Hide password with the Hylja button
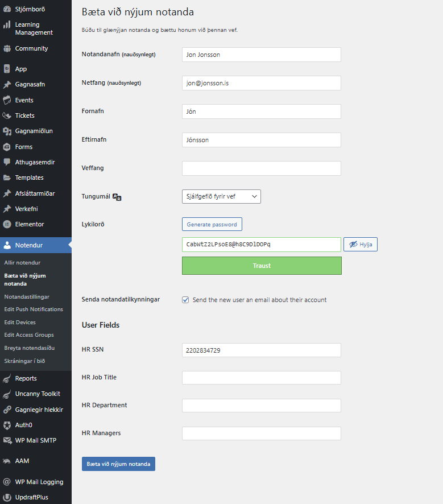The height and width of the screenshot is (504, 443). click(x=360, y=244)
